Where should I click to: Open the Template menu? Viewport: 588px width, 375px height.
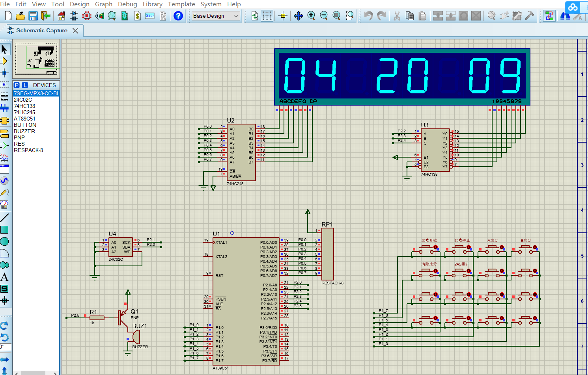coord(181,4)
